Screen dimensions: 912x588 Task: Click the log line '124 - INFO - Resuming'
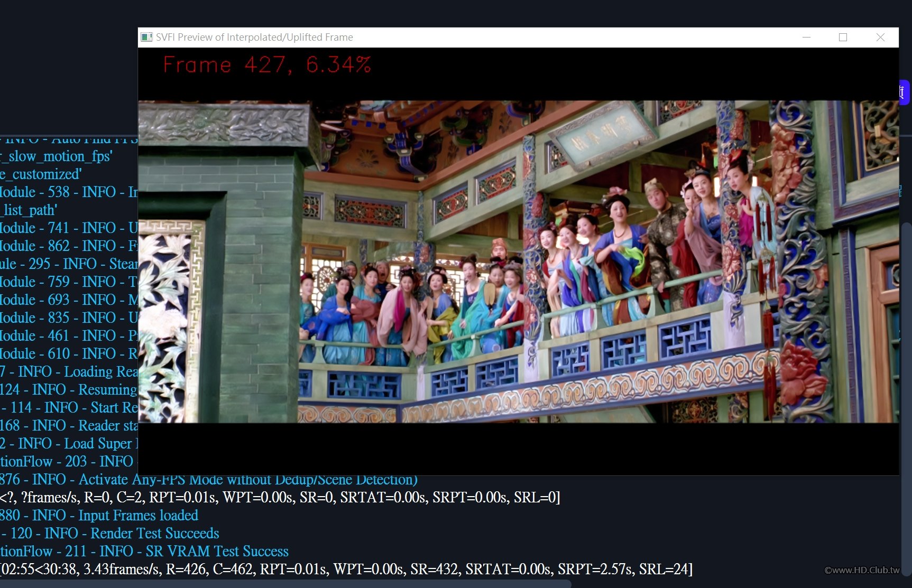click(x=69, y=390)
